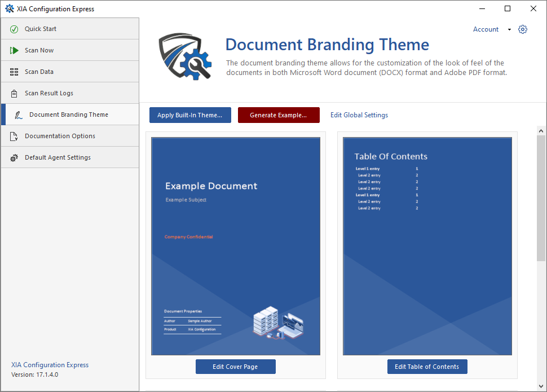
Task: Click the Scan Now play icon
Action: click(14, 51)
